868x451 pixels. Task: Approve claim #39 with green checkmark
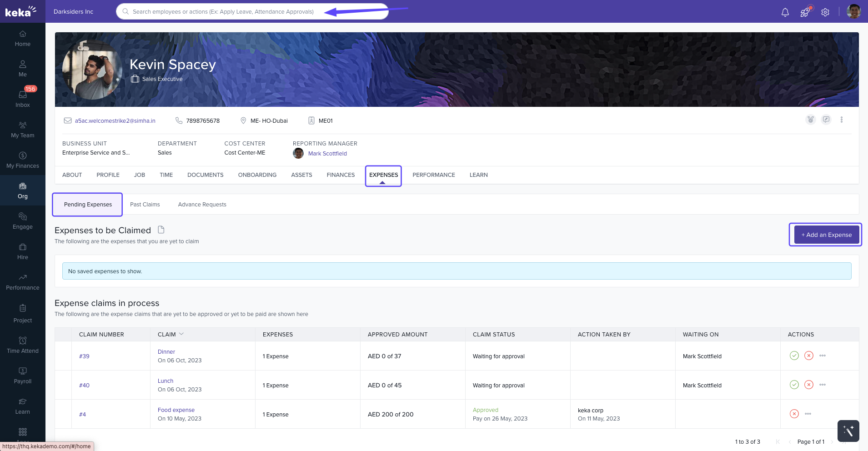pyautogui.click(x=794, y=356)
